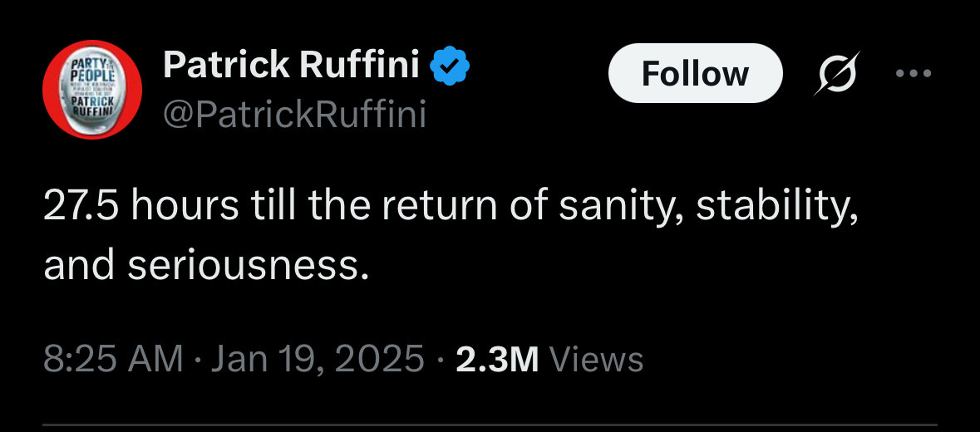Click the 8:25 AM timestamp
This screenshot has width=980, height=432.
(x=112, y=360)
